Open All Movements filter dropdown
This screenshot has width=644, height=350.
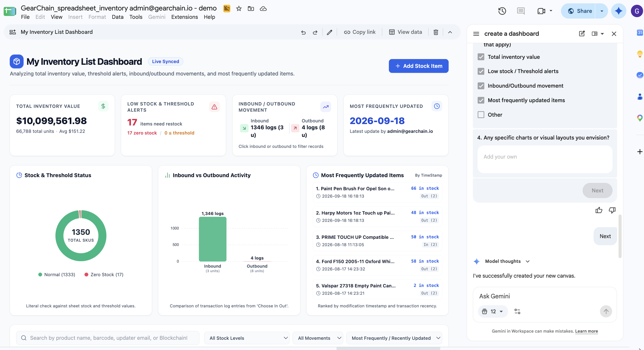point(318,338)
